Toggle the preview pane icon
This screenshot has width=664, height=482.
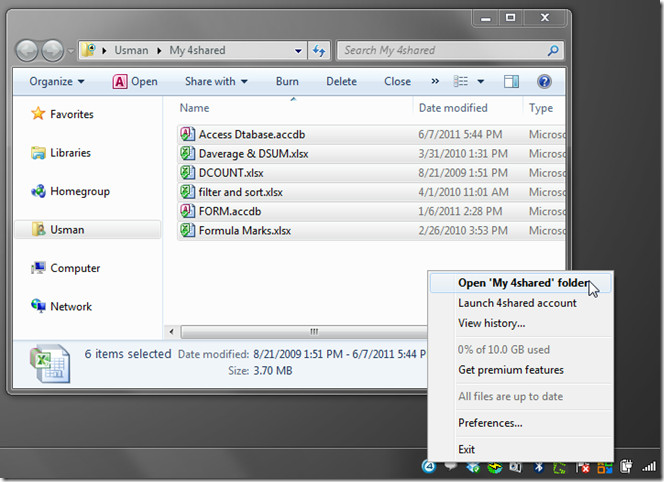511,82
